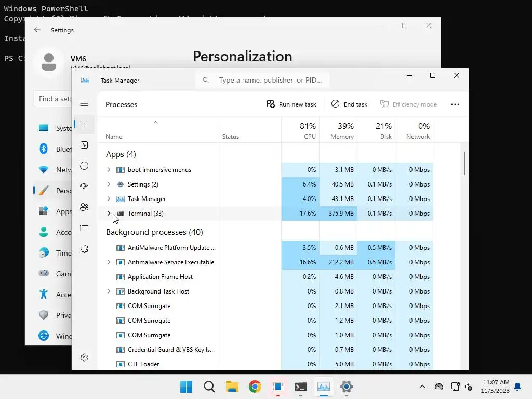The height and width of the screenshot is (399, 532).
Task: Open Gaming category in Settings sidebar
Action: [x=55, y=273]
